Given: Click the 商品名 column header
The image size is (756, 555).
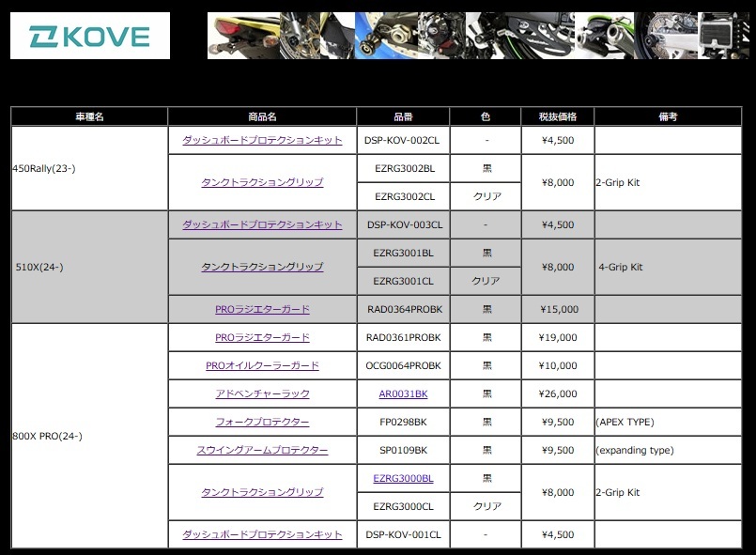Looking at the screenshot, I should [262, 116].
